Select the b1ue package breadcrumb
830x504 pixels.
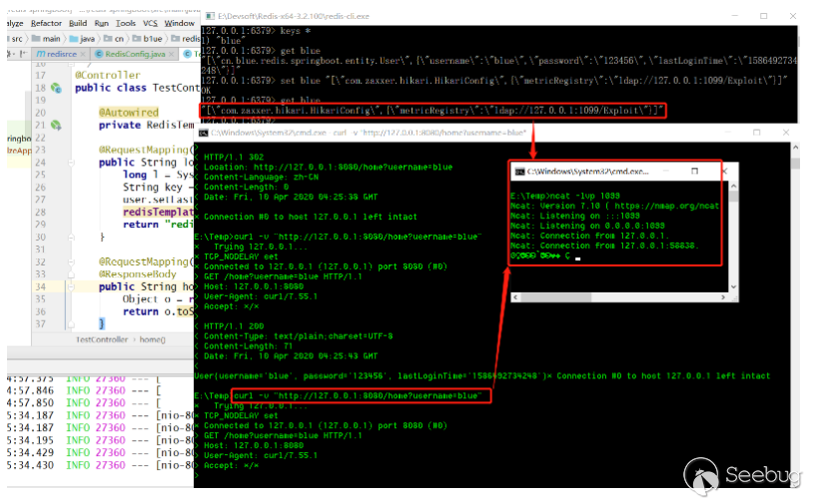click(x=147, y=39)
